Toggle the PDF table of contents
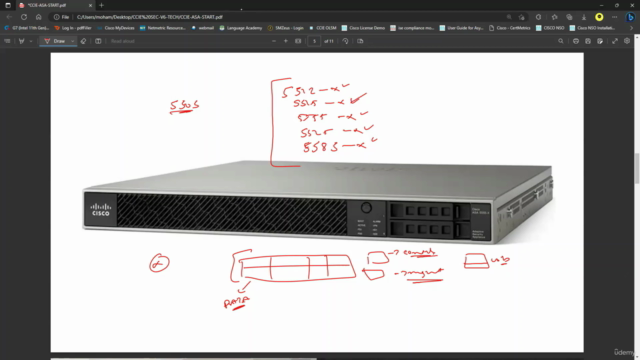This screenshot has height=360, width=640. pyautogui.click(x=7, y=41)
